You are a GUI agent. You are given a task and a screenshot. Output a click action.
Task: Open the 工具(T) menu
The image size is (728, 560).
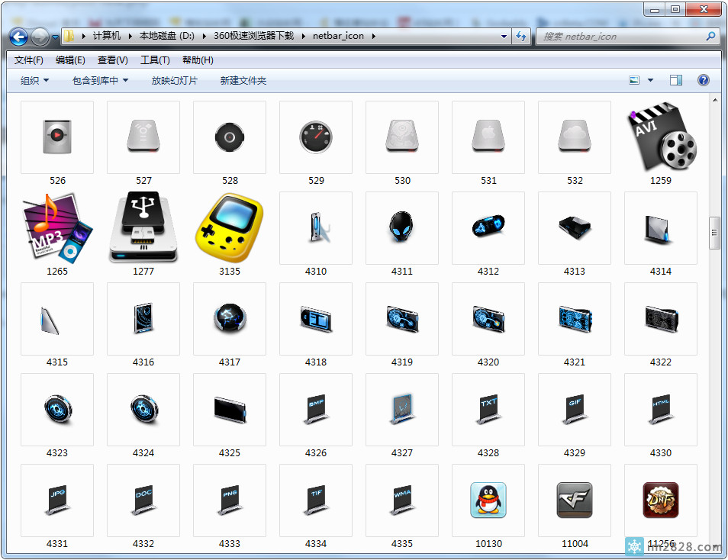pos(155,60)
